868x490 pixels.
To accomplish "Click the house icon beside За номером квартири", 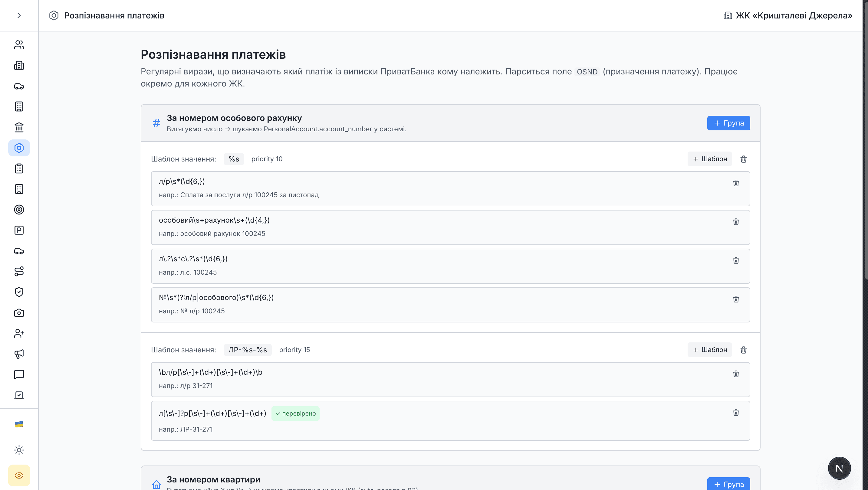I will click(156, 484).
